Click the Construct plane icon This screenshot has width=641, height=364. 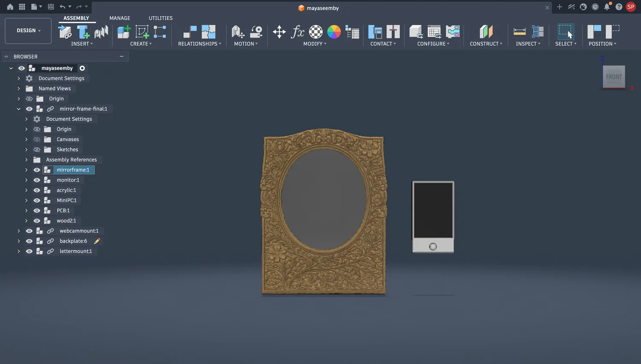tap(486, 32)
